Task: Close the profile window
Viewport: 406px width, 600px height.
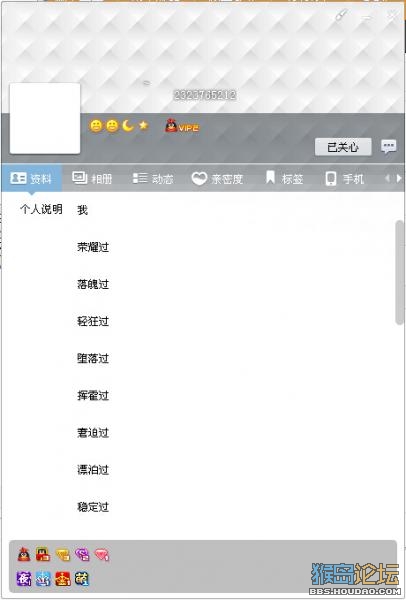Action: tap(392, 15)
